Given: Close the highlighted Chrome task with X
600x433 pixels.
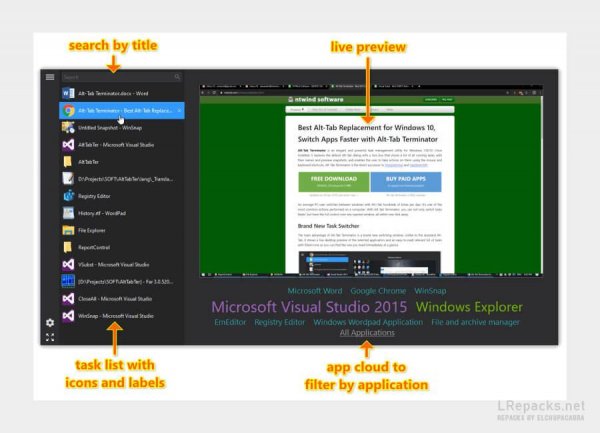Looking at the screenshot, I should [x=179, y=111].
